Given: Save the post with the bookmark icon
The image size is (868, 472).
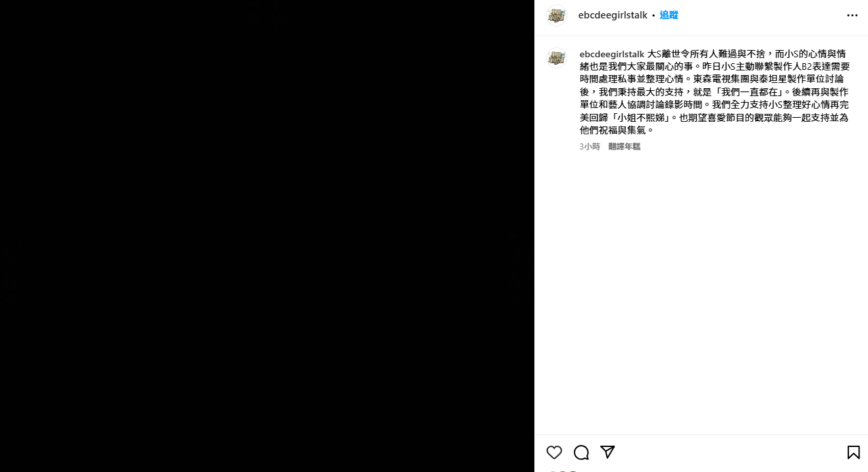Looking at the screenshot, I should click(854, 452).
